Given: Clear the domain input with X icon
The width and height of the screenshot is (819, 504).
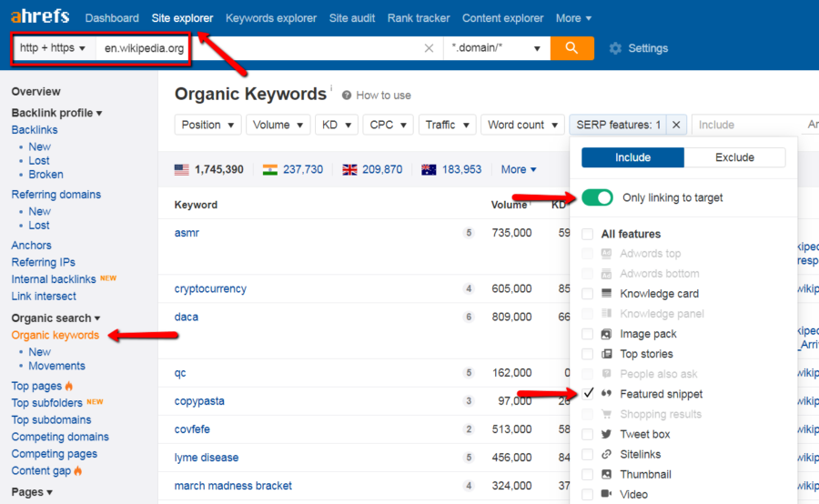Looking at the screenshot, I should 429,48.
